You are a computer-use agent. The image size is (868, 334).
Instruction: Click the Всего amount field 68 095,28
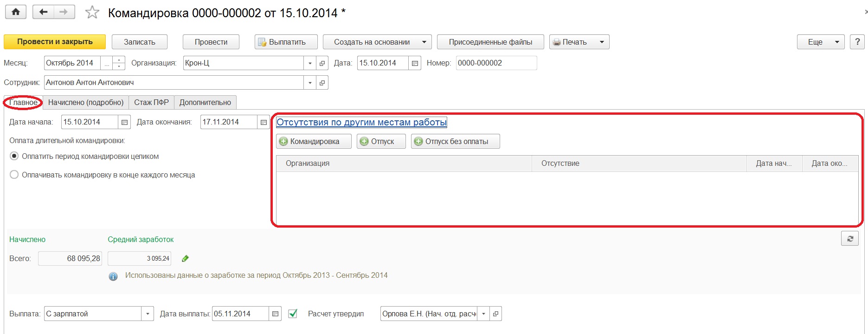[x=70, y=258]
